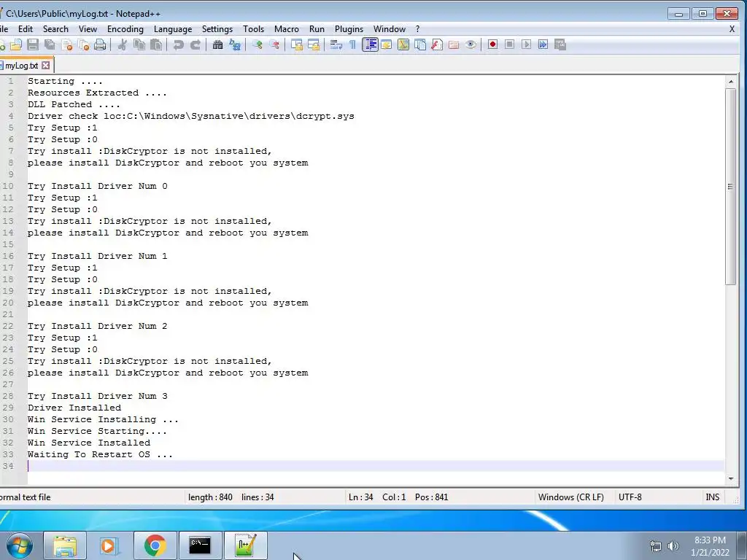
Task: Toggle Show All Characters pilcrow icon
Action: 353,44
